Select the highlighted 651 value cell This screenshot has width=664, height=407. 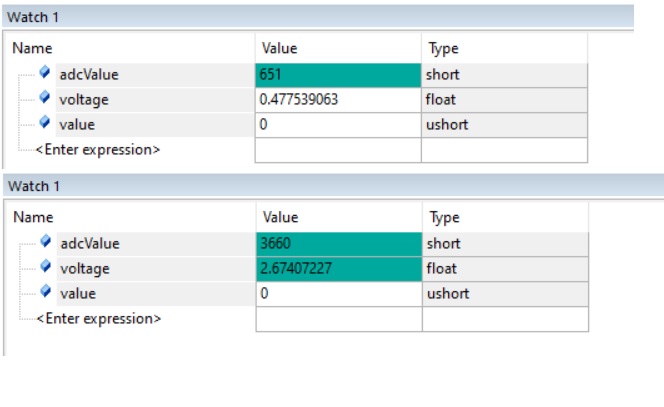[338, 75]
